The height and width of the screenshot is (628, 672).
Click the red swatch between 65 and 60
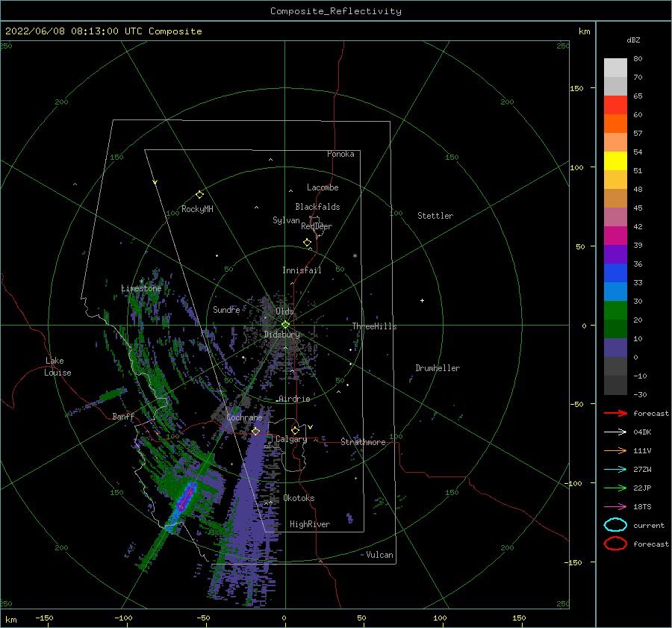click(615, 105)
